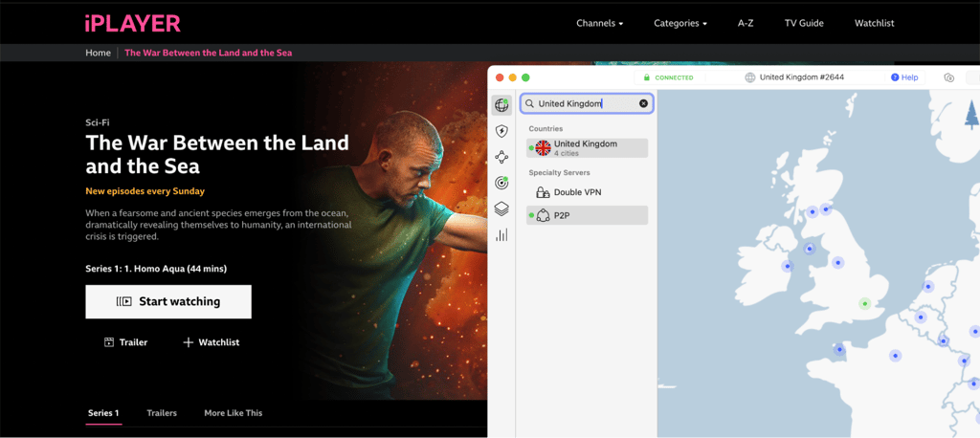
Task: Click the blue Help question mark icon
Action: (895, 77)
